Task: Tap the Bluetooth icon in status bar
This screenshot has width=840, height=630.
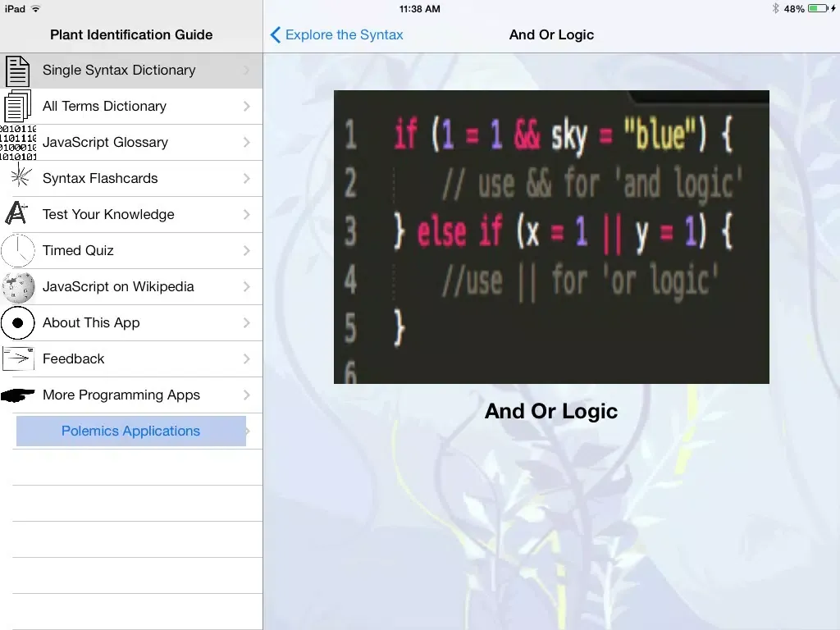Action: click(774, 8)
